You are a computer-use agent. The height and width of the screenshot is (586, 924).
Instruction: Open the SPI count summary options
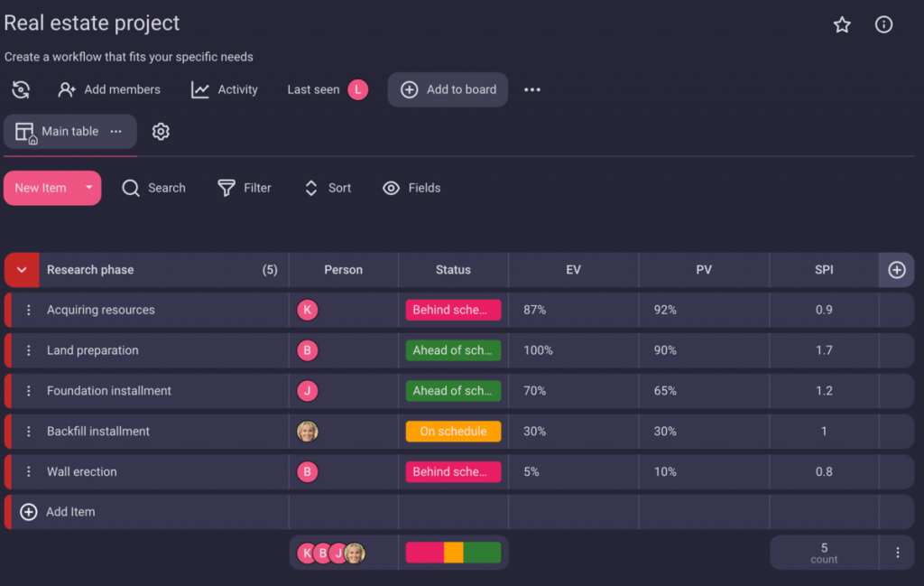point(897,553)
